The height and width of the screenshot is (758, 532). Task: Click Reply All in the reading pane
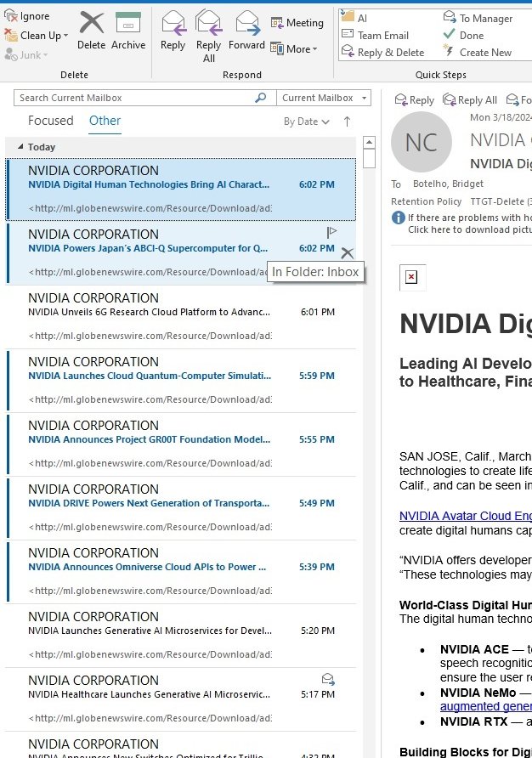[x=470, y=100]
